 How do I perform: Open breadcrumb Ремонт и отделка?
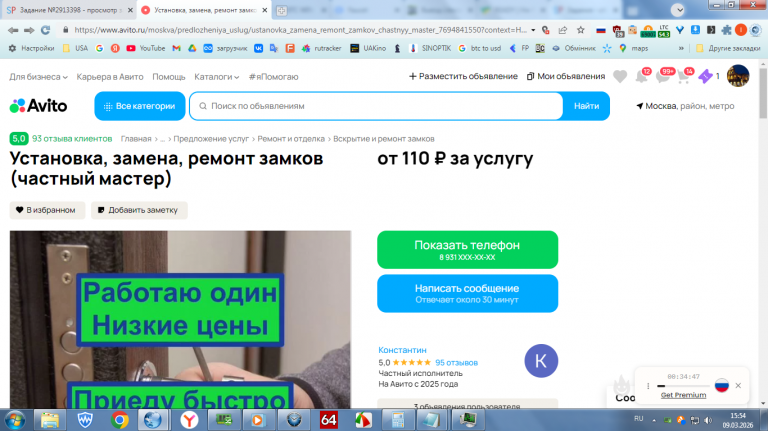(x=291, y=139)
